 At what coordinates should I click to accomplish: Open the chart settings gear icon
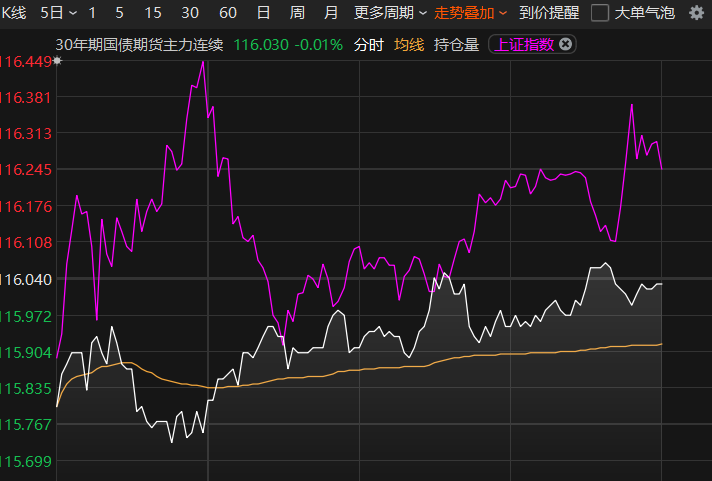pos(696,13)
